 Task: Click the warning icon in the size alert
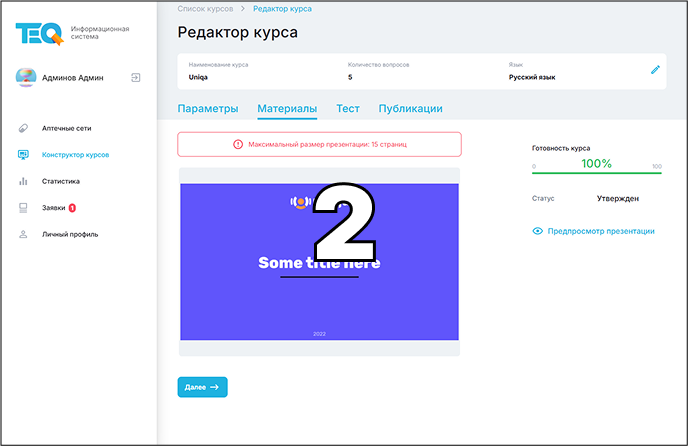238,145
